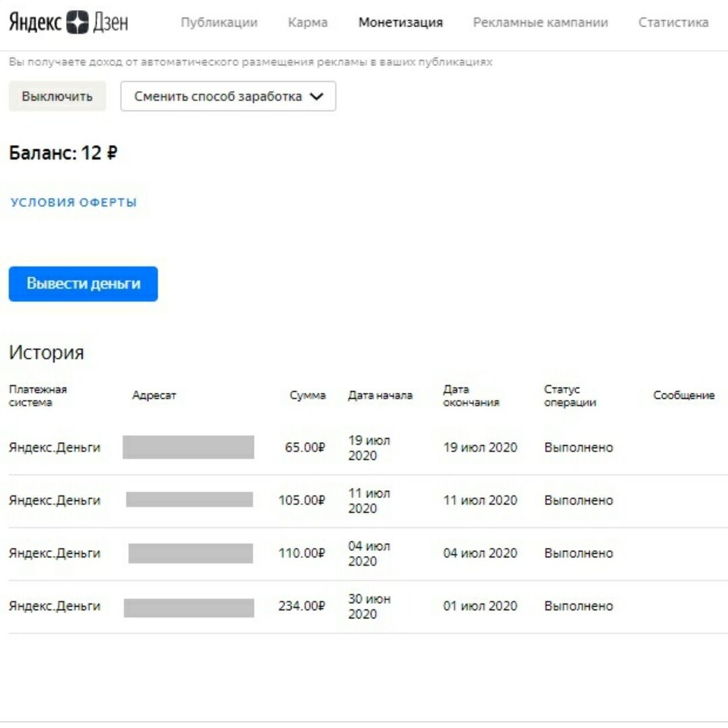
Task: Click the Адресат column header
Action: 154,395
